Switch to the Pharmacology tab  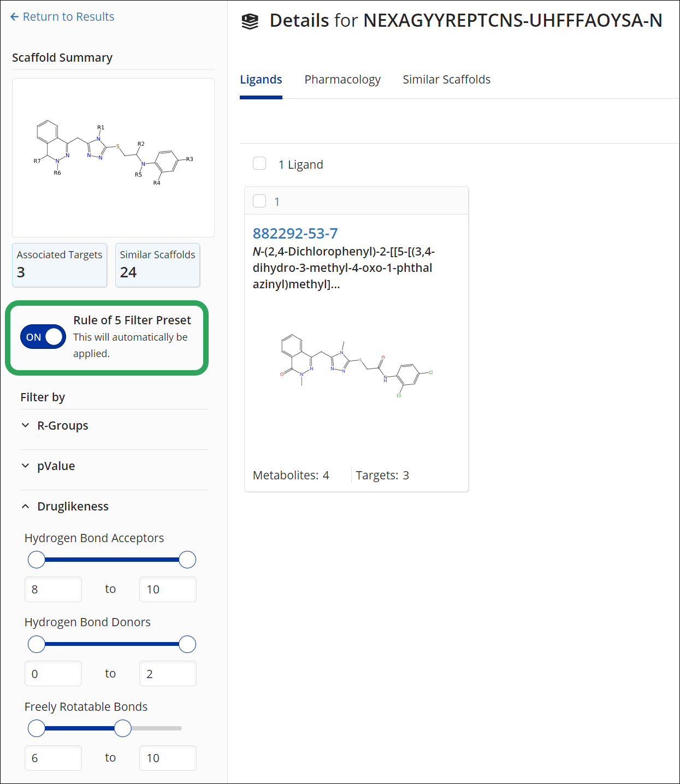pos(342,80)
